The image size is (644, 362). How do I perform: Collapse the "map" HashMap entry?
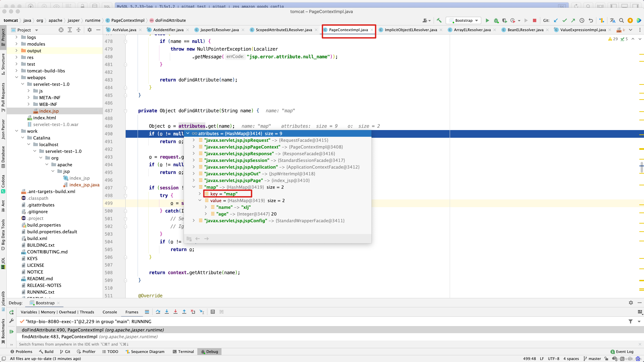(x=193, y=187)
